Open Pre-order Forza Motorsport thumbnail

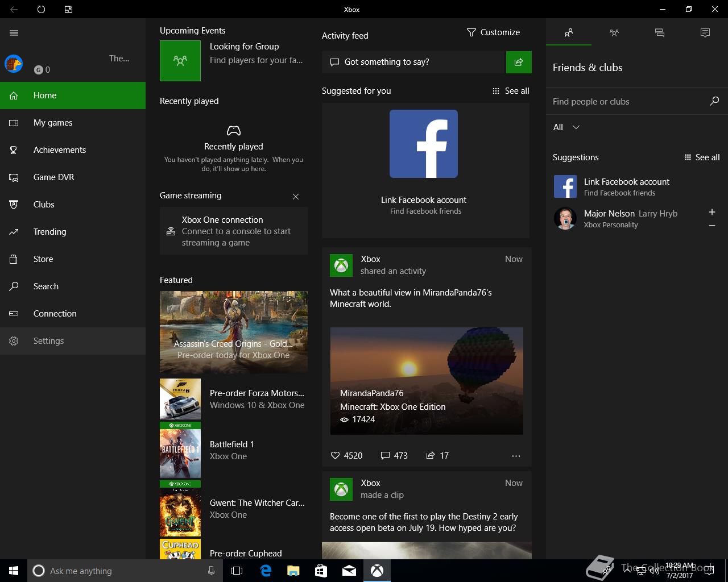point(180,399)
